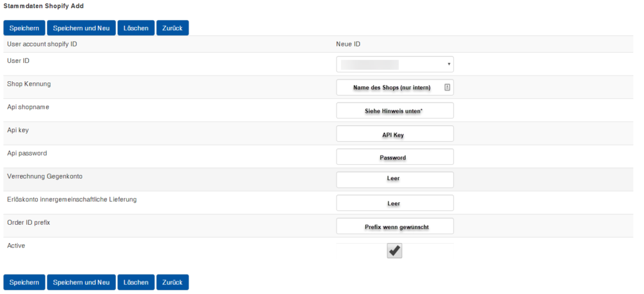The height and width of the screenshot is (294, 644).
Task: Click the 'Active' label
Action: click(x=16, y=246)
